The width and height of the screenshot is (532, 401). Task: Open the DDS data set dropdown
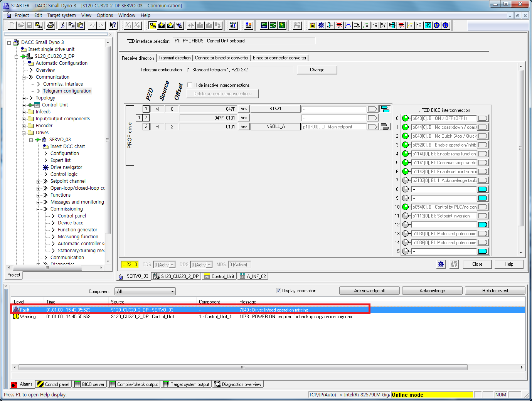[x=209, y=265]
